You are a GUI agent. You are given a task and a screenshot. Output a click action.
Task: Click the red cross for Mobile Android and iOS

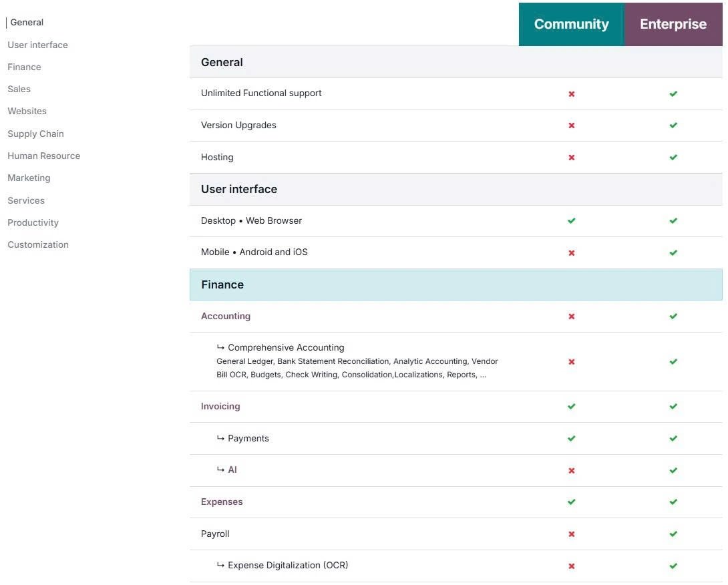point(571,252)
